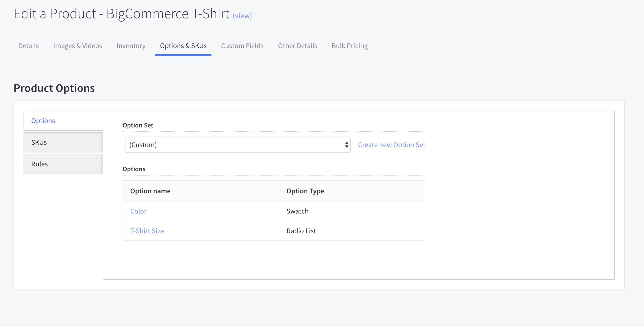Click the (view) link next to product name
644x327 pixels.
pos(242,16)
